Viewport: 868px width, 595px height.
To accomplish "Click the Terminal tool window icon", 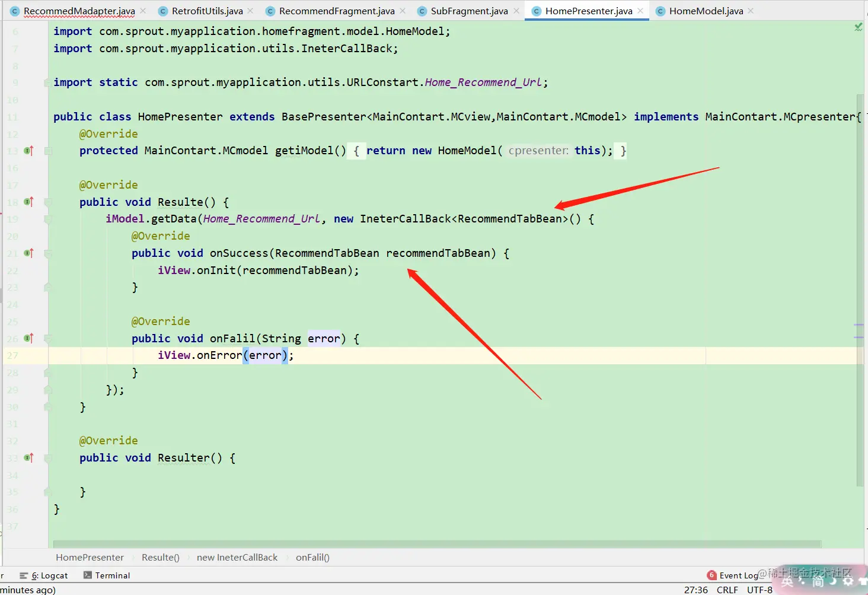I will (x=88, y=575).
